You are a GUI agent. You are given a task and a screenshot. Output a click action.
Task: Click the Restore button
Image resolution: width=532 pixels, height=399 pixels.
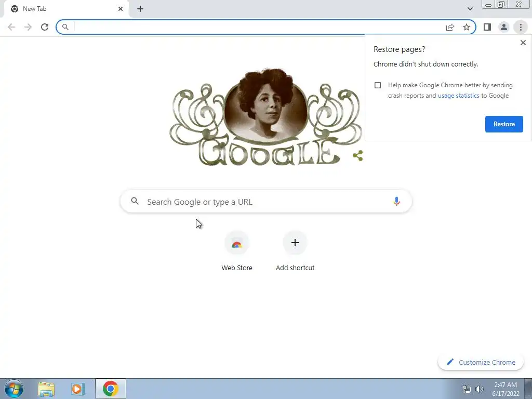click(504, 124)
